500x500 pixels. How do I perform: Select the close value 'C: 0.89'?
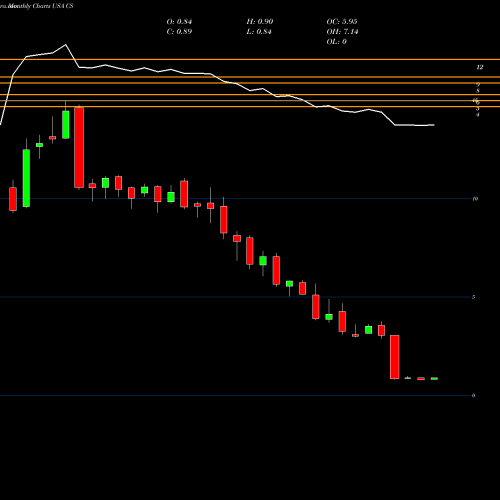tap(179, 32)
